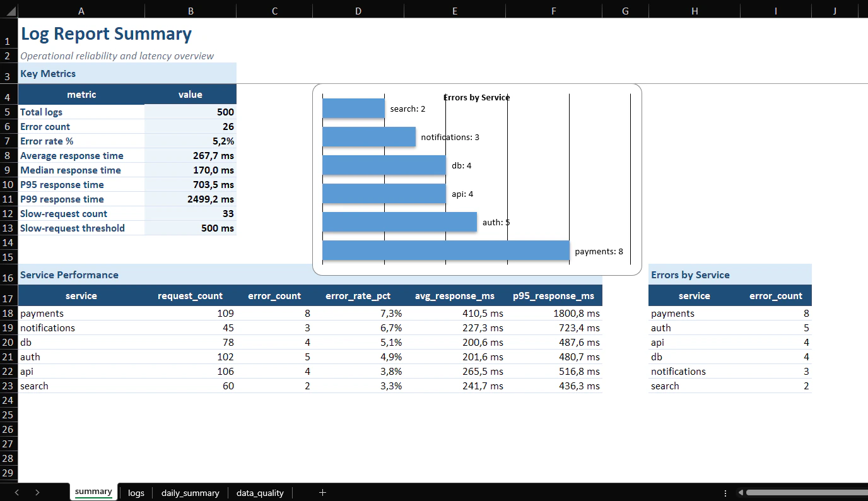This screenshot has width=868, height=501.
Task: Select the api request count 106
Action: click(x=191, y=372)
